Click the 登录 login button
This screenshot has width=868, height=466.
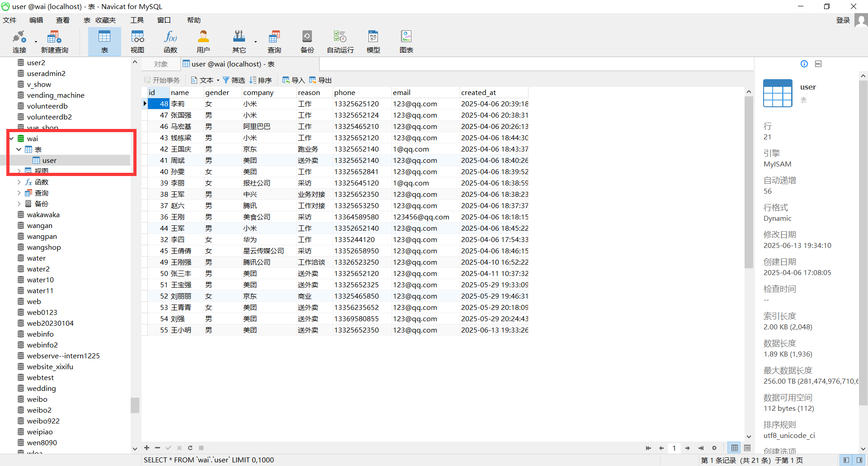[843, 20]
